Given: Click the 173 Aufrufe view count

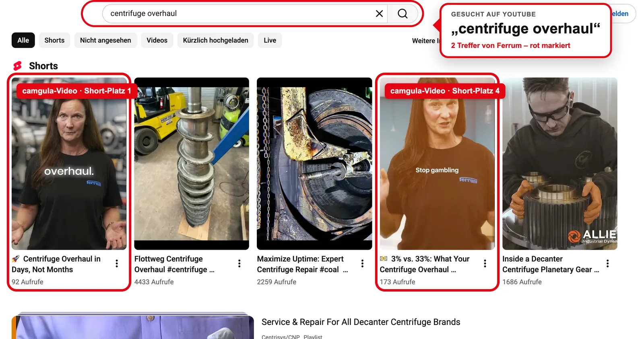Looking at the screenshot, I should pos(398,282).
